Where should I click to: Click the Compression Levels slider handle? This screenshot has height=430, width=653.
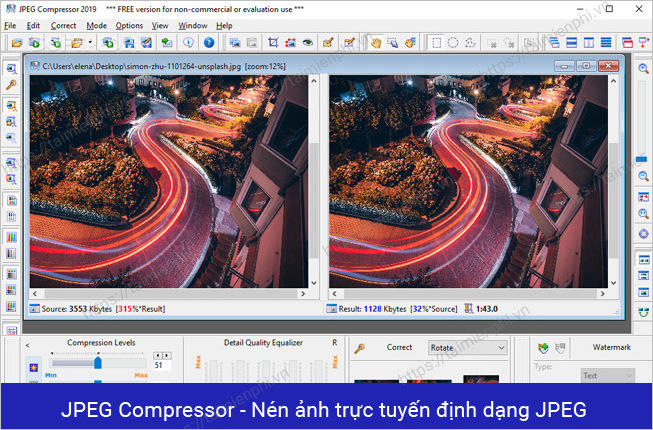[98, 362]
